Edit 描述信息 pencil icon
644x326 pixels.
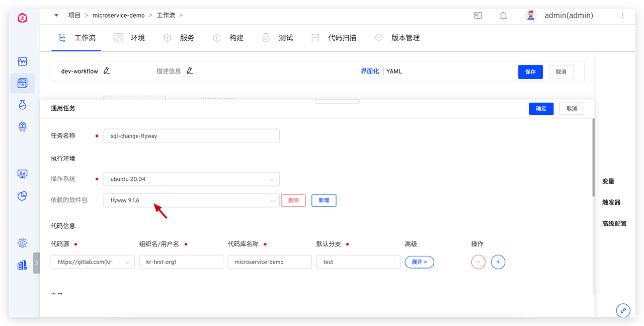click(x=190, y=71)
